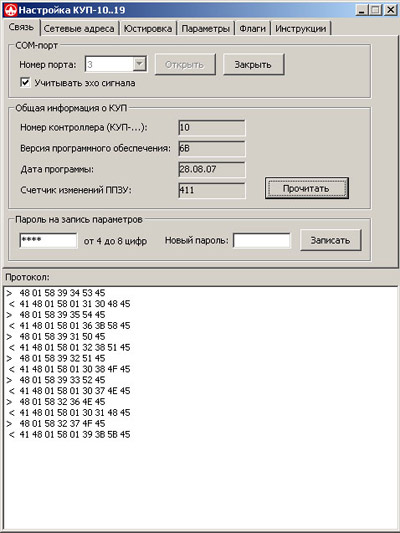
Task: Close the 'Настройка КУП-10..19' window
Action: pos(390,10)
